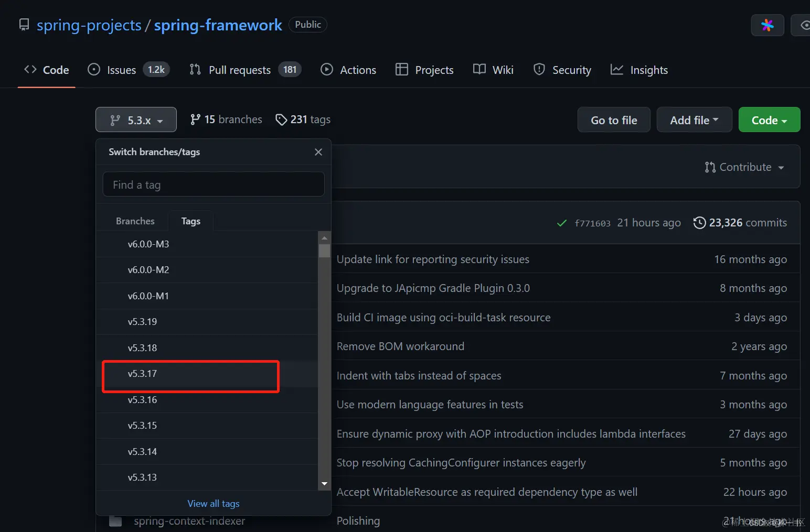This screenshot has width=810, height=532.
Task: Open commit 'Accept WritableResource as required dependency type'
Action: (x=487, y=492)
